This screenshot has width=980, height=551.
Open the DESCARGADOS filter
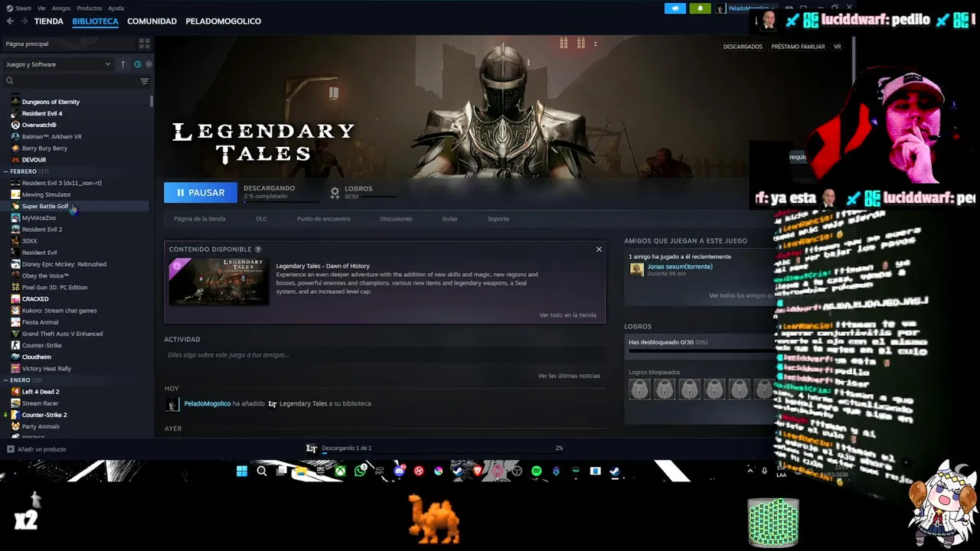(x=743, y=47)
